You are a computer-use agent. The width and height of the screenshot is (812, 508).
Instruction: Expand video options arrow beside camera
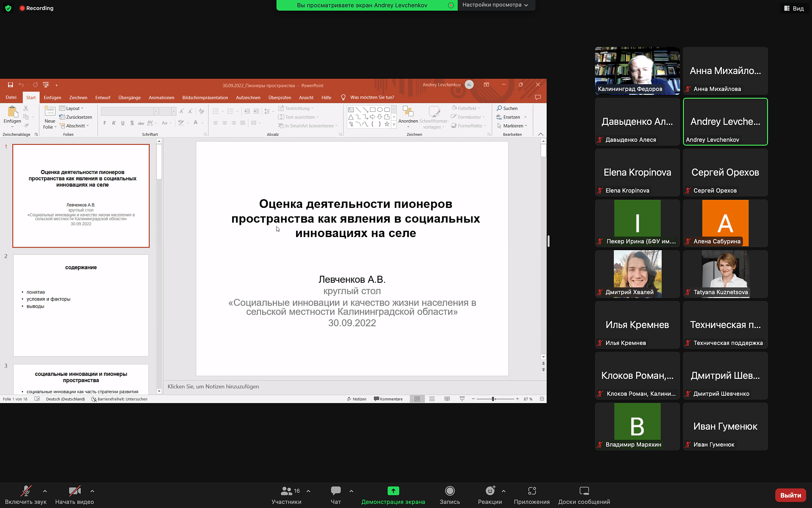[92, 491]
